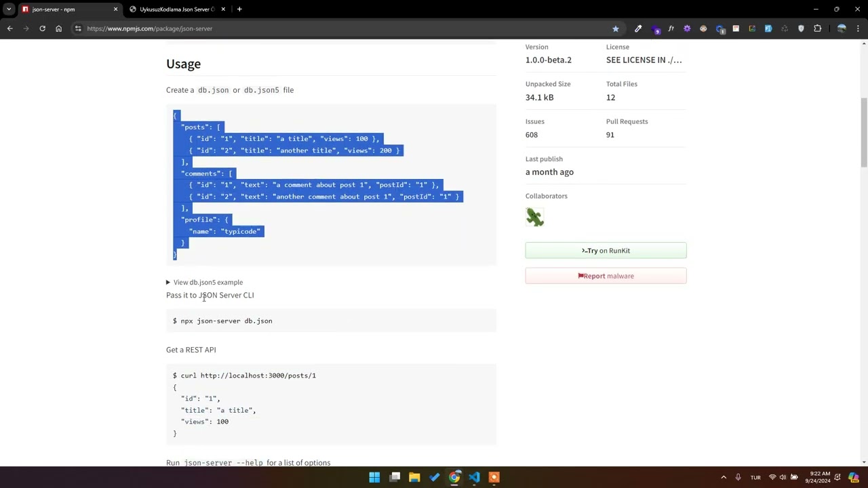This screenshot has height=488, width=868.
Task: Click the 'npx json-server db.json' command
Action: pyautogui.click(x=226, y=321)
